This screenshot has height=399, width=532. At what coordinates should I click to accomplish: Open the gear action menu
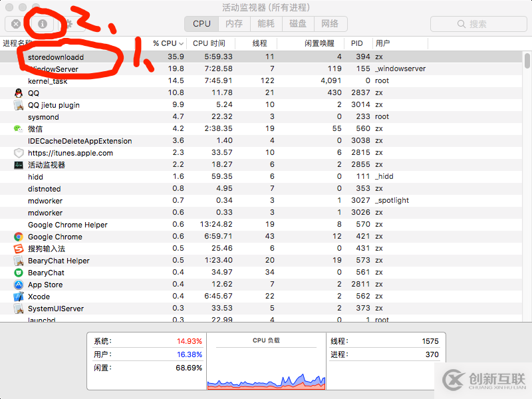coord(69,24)
